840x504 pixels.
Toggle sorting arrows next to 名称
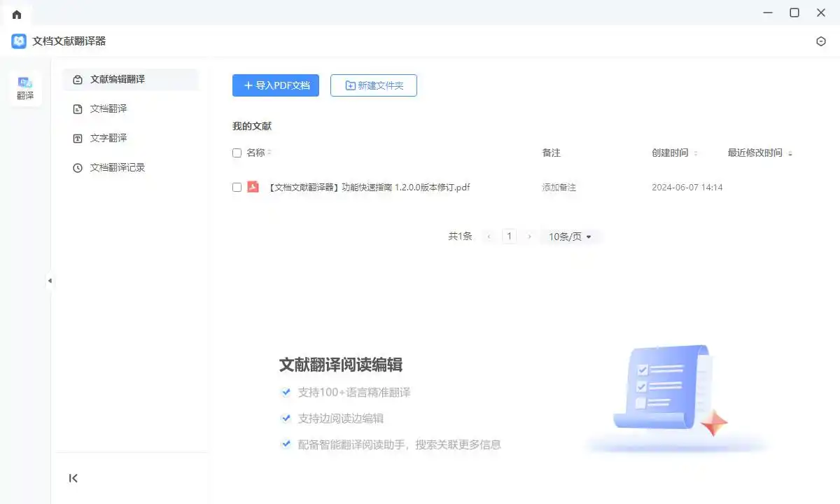(x=269, y=153)
